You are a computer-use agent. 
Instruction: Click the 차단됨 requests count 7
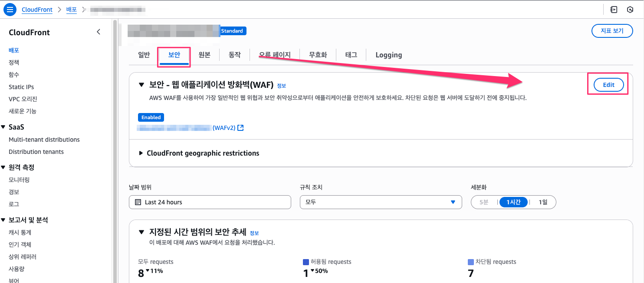coord(471,273)
